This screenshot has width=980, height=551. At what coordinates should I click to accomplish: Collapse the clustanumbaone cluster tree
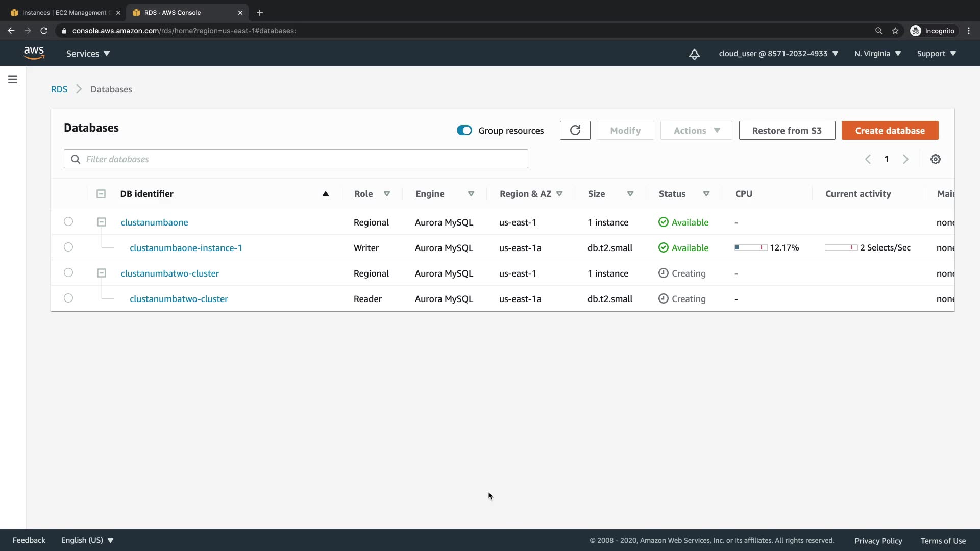click(102, 222)
